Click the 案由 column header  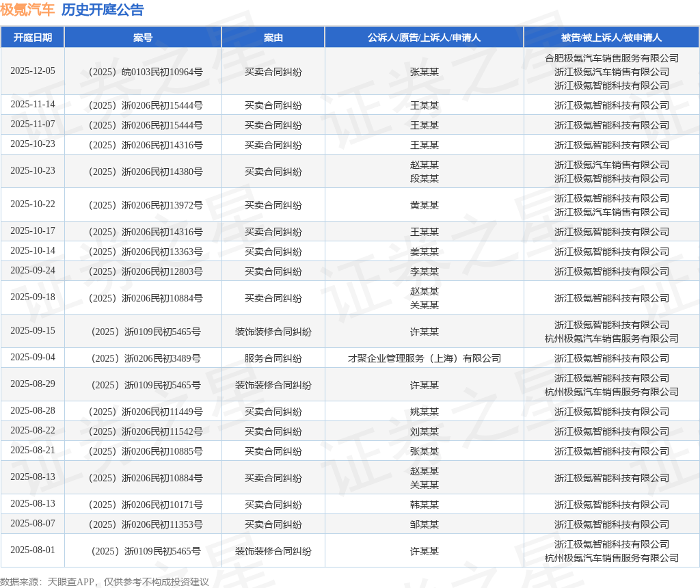[x=273, y=38]
